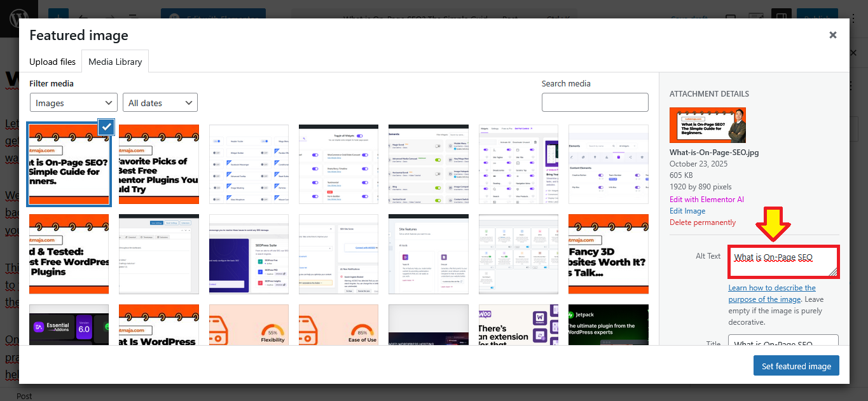Select the Essential Addons 6.0 thumbnail
868x401 pixels.
pos(69,325)
